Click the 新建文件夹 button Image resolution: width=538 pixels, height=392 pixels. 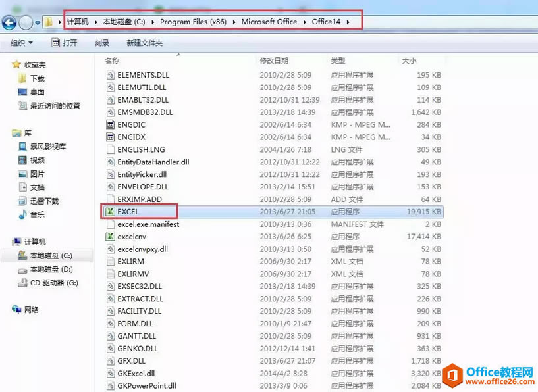point(144,43)
